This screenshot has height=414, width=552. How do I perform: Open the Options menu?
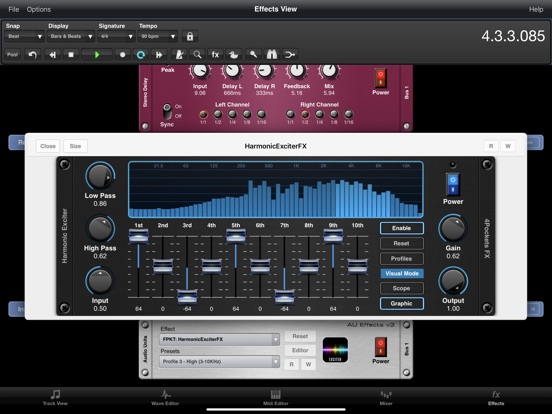click(39, 10)
